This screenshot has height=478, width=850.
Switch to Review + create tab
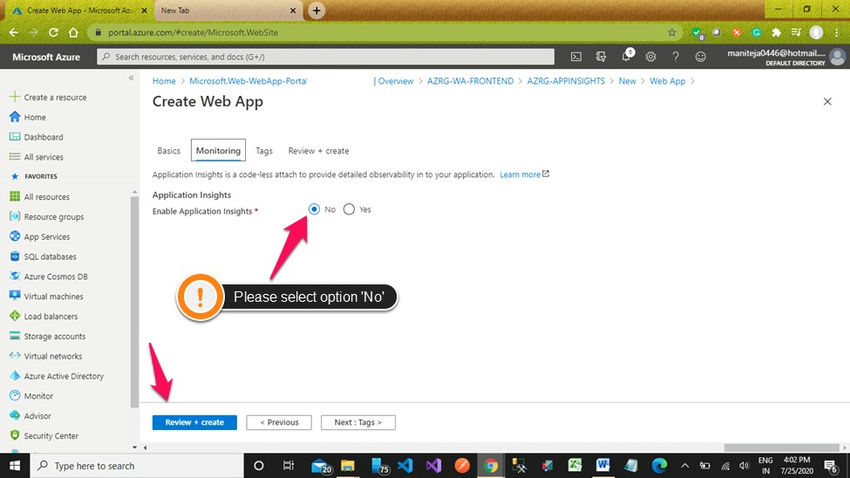coord(318,151)
